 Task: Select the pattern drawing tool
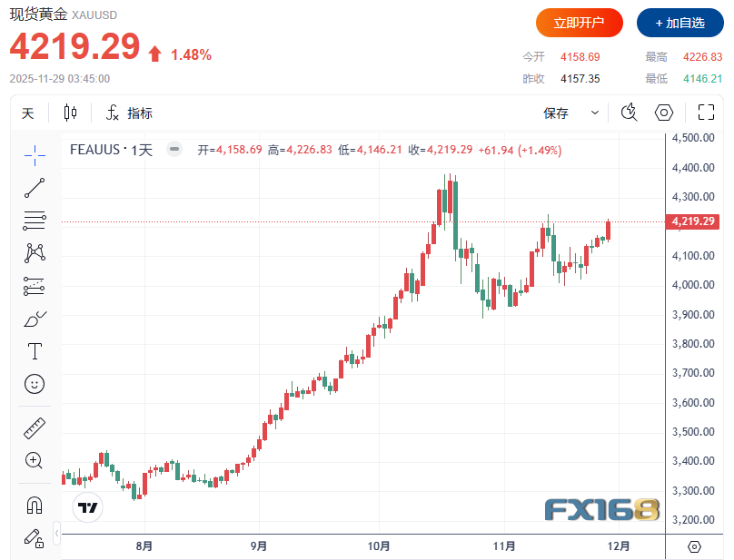(35, 252)
